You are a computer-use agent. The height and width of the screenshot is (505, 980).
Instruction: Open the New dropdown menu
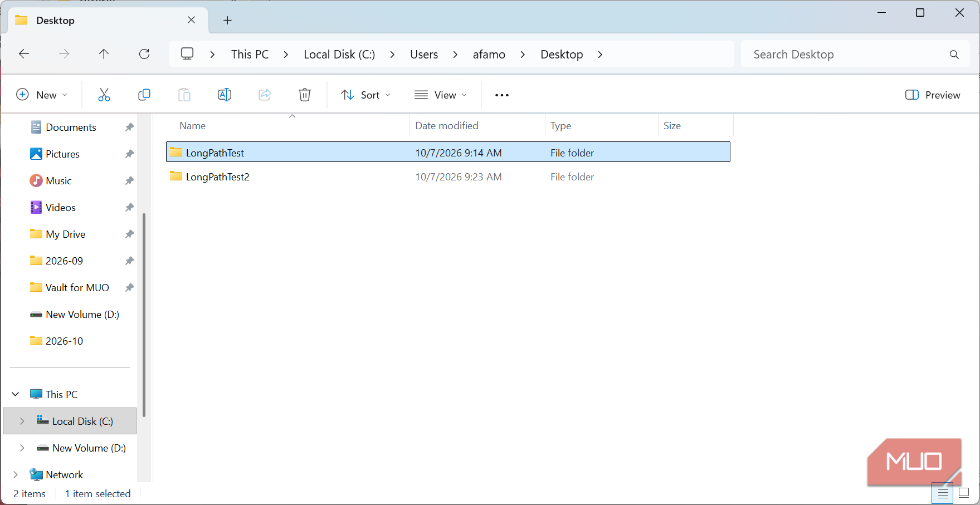click(x=42, y=95)
